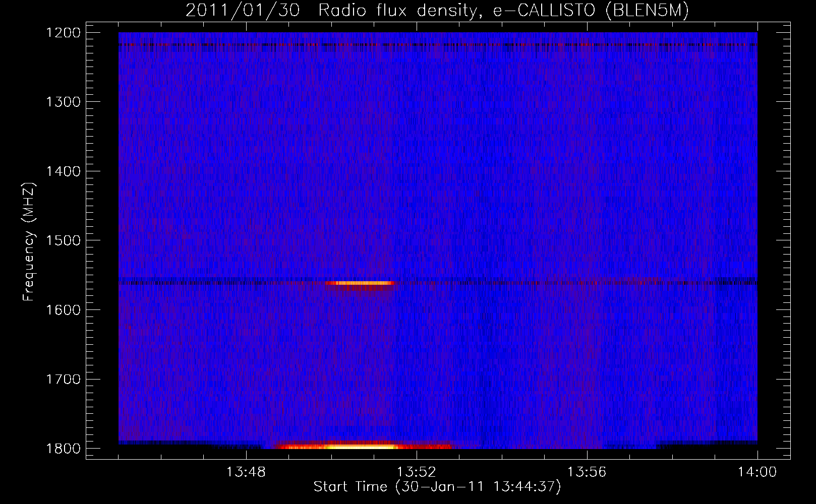Click the 1500 frequency tick label
This screenshot has width=816, height=504.
click(63, 240)
